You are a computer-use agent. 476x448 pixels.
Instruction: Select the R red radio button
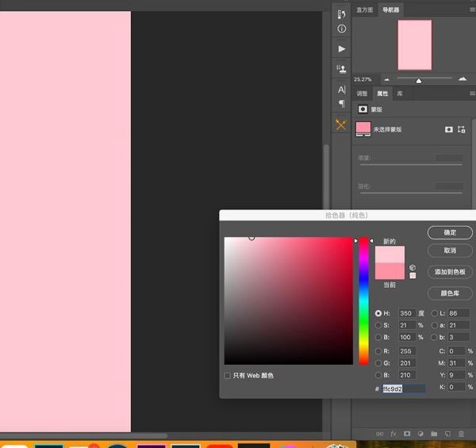pos(378,351)
